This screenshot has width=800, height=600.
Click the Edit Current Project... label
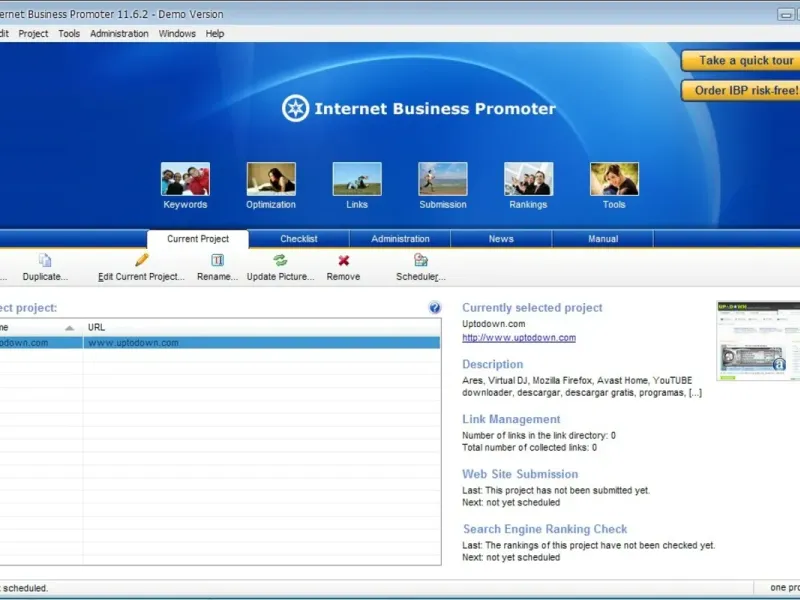click(141, 277)
